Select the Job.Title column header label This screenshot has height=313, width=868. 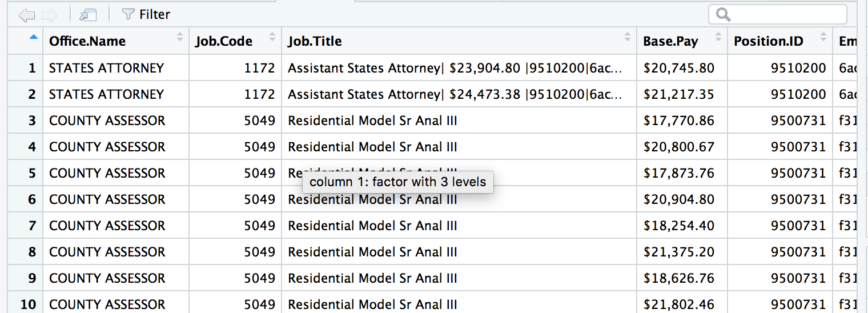[x=315, y=41]
